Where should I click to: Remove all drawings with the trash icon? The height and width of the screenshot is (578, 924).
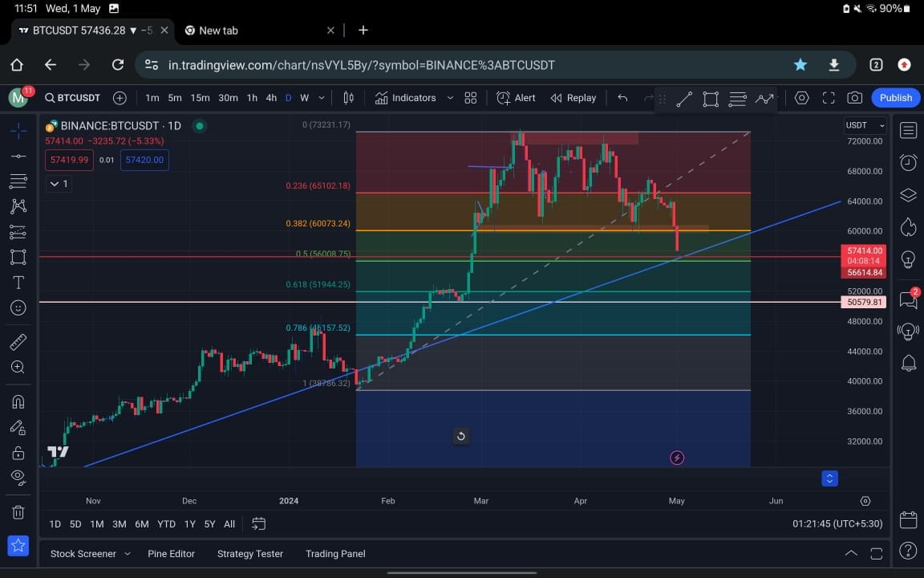click(x=18, y=512)
